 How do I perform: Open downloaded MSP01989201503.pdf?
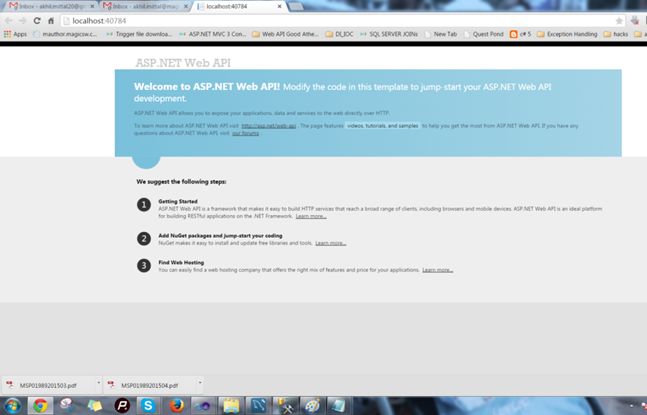48,385
